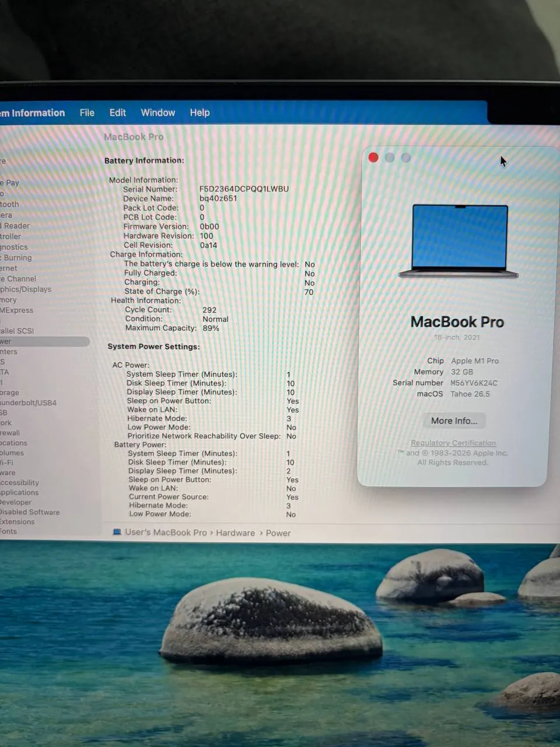560x747 pixels.
Task: Click the Condition value Normal
Action: pos(215,319)
